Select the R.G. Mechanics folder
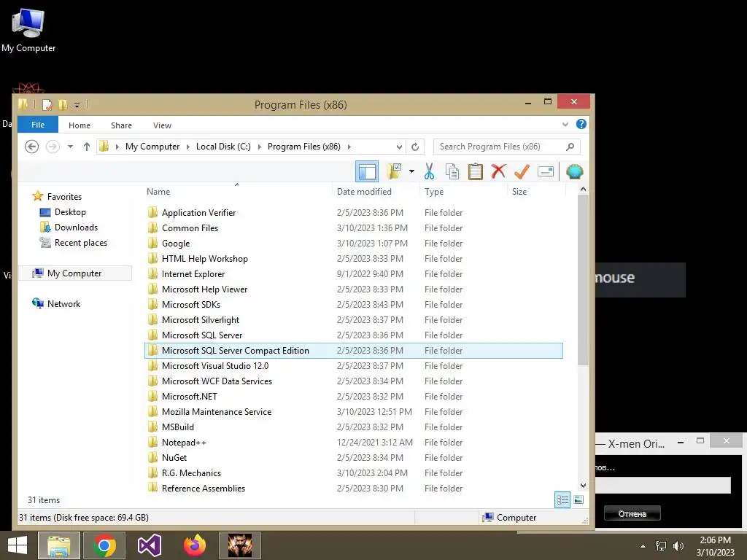 (353, 472)
